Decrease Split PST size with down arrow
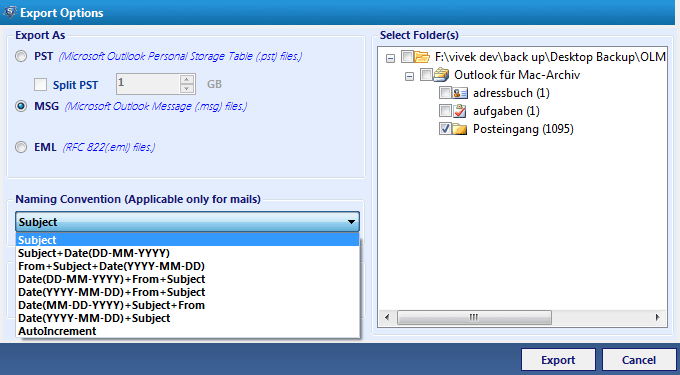 tap(187, 89)
